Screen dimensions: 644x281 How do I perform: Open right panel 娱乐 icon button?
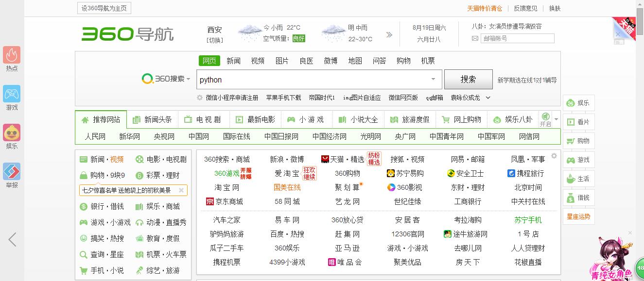(578, 103)
